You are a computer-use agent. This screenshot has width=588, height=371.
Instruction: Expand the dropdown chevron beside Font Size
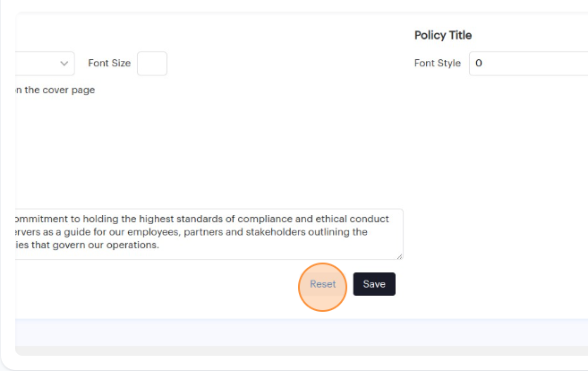[64, 64]
